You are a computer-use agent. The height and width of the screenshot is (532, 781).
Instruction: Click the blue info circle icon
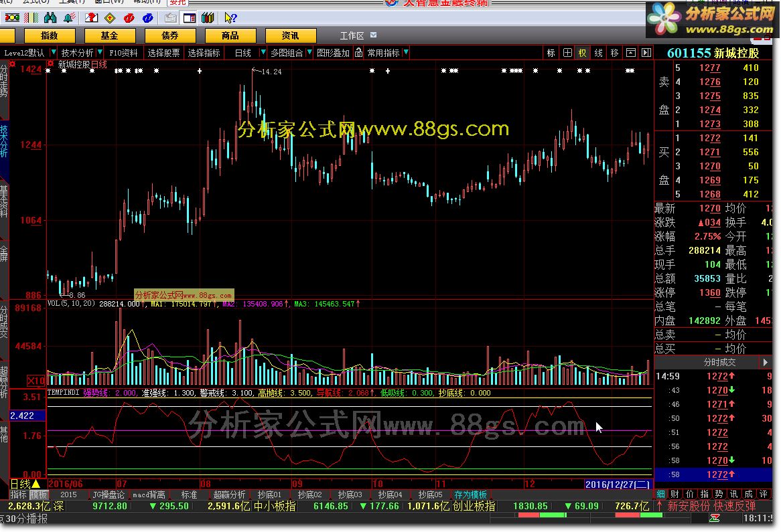tap(148, 19)
